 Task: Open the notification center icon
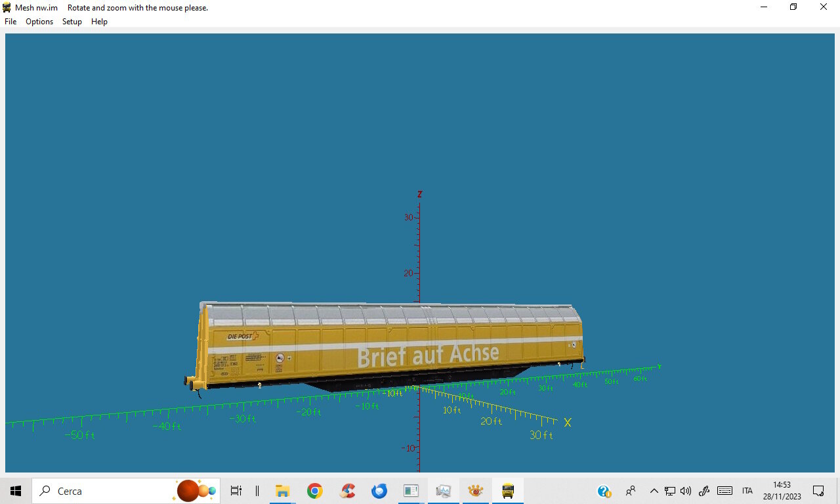818,491
